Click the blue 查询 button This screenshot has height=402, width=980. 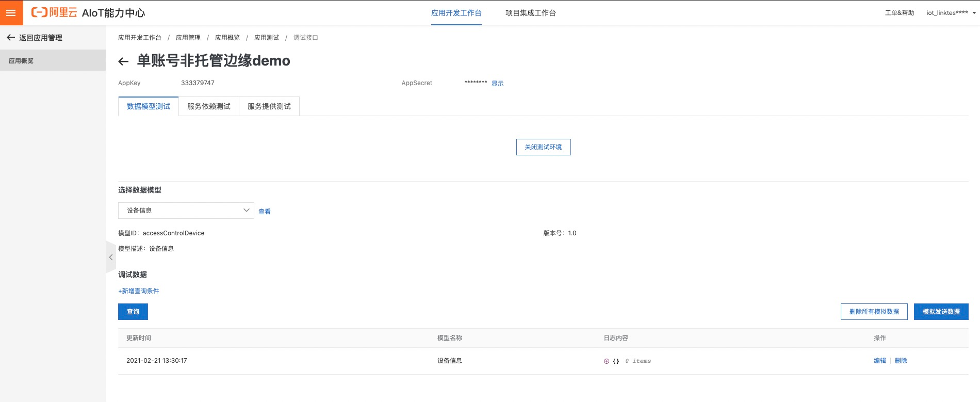click(x=133, y=312)
